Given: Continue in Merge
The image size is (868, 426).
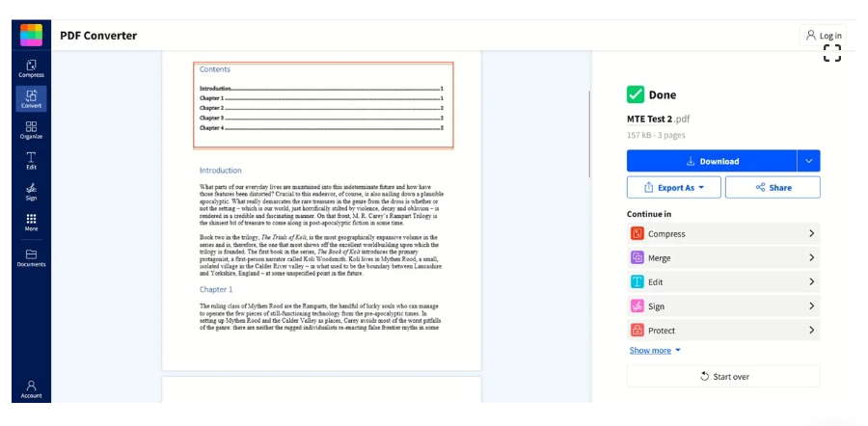Looking at the screenshot, I should [723, 257].
